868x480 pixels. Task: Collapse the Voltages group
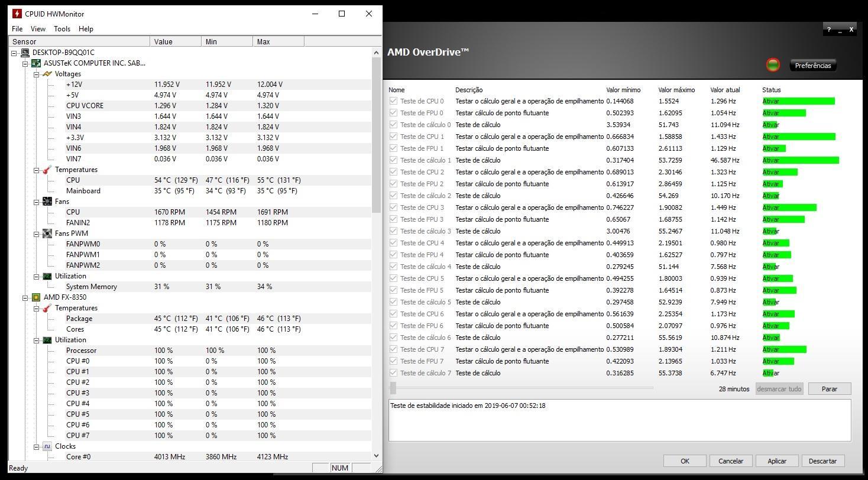[37, 74]
